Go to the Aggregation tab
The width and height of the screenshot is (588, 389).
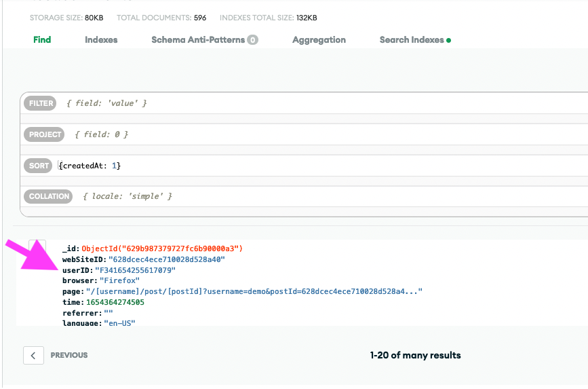(x=319, y=40)
